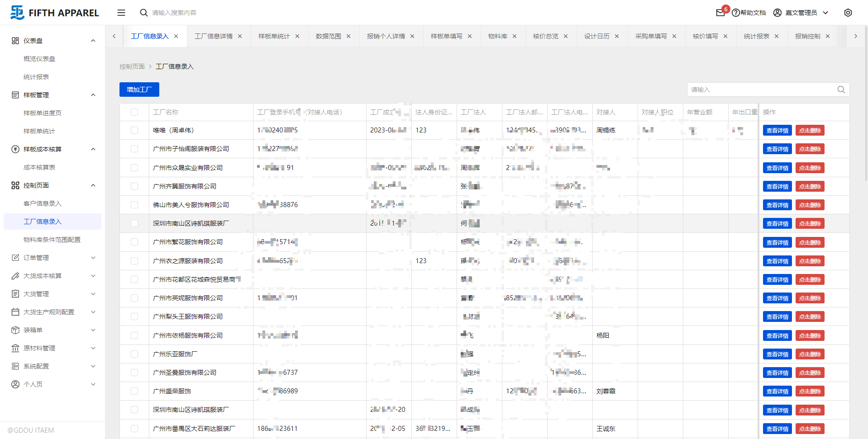Check the row for 广州市众晟实业有限公司
Viewport: 868px width, 439px height.
[x=134, y=168]
